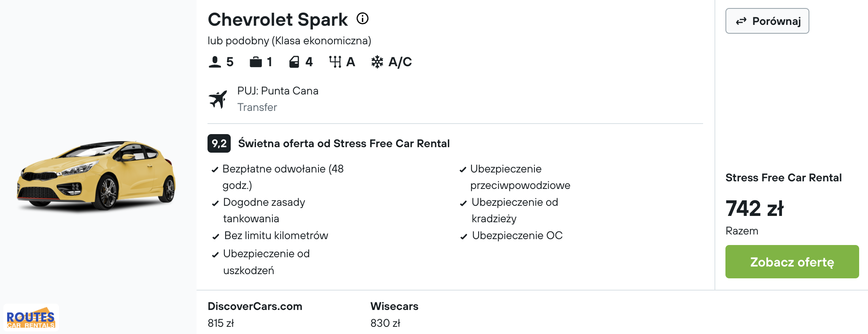The width and height of the screenshot is (868, 334).
Task: Click the automatic transmission gearbox icon
Action: [x=335, y=62]
